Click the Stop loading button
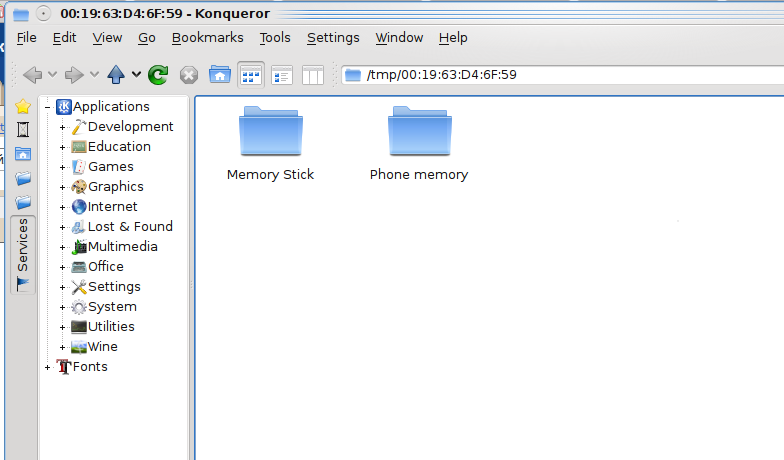Image resolution: width=784 pixels, height=460 pixels. pyautogui.click(x=188, y=76)
